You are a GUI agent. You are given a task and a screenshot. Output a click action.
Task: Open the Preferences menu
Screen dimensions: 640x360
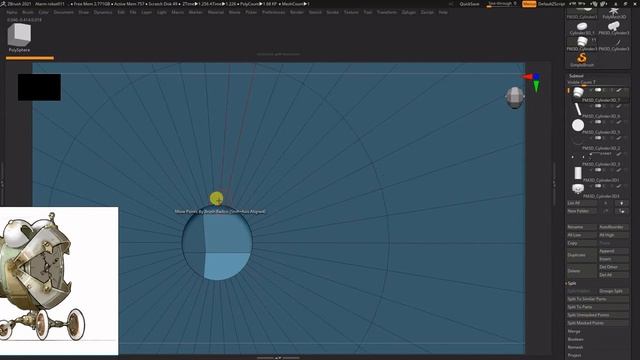[273, 12]
